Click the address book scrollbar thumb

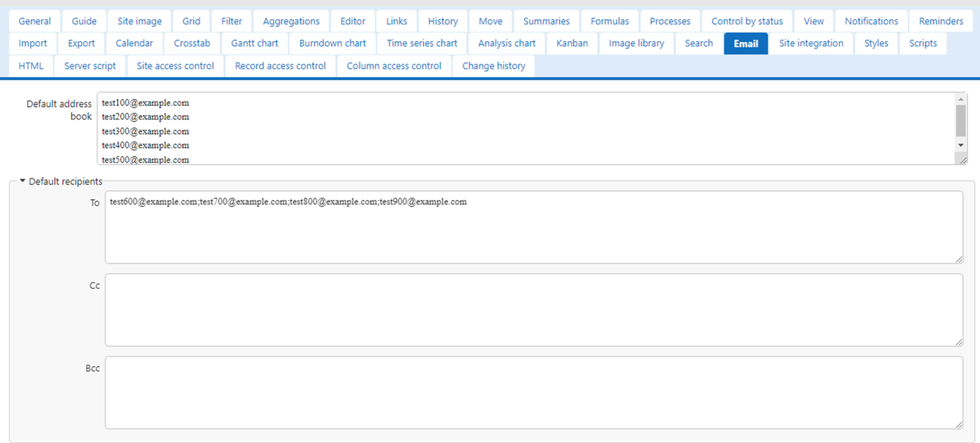961,120
